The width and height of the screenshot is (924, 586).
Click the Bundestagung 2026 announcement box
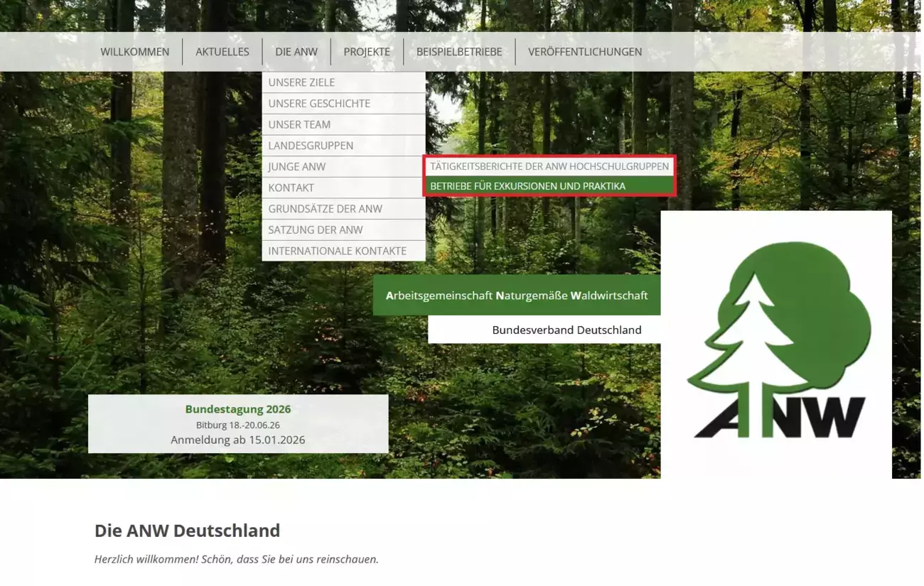[x=238, y=423]
